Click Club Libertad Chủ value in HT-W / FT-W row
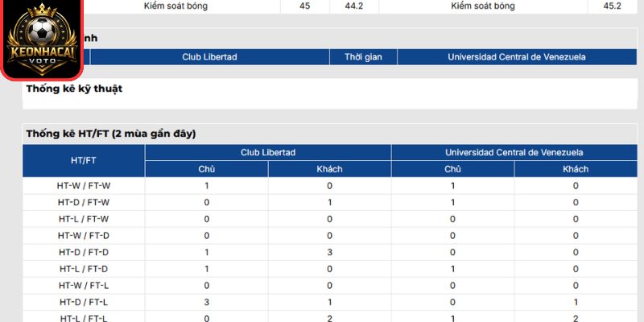644x322 pixels. [x=207, y=186]
